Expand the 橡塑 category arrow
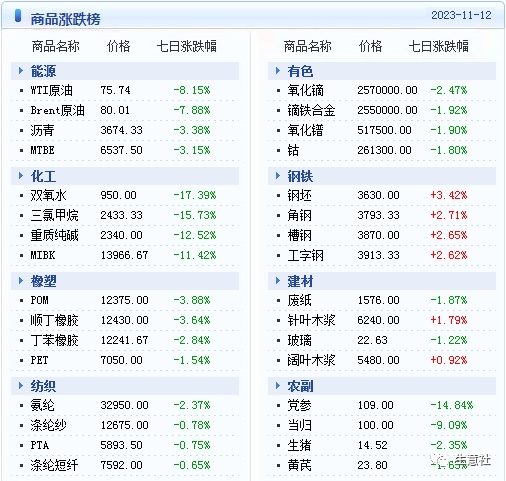 coord(21,281)
